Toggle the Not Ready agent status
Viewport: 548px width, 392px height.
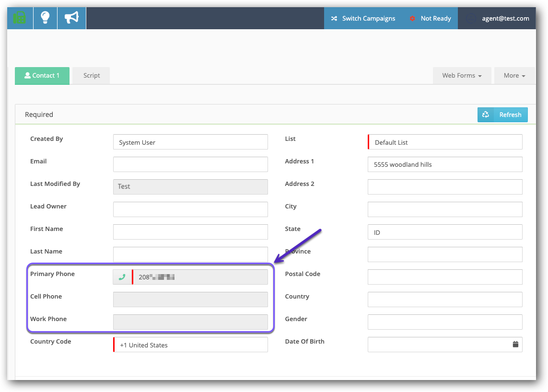click(x=430, y=19)
